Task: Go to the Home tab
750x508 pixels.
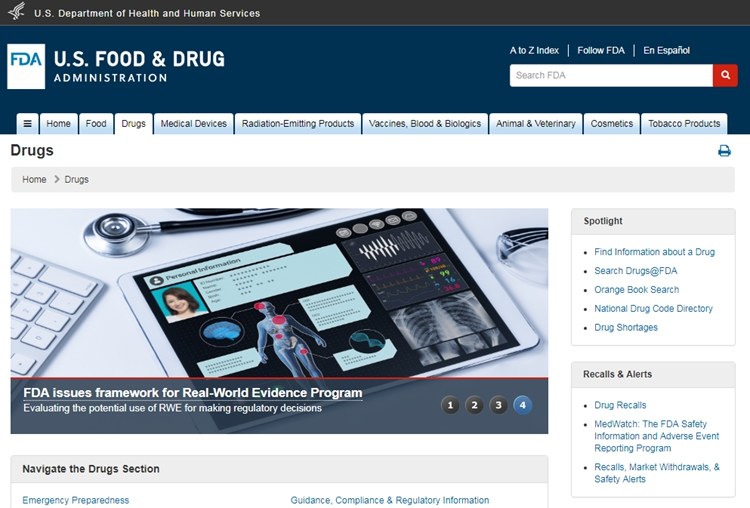Action: tap(58, 124)
